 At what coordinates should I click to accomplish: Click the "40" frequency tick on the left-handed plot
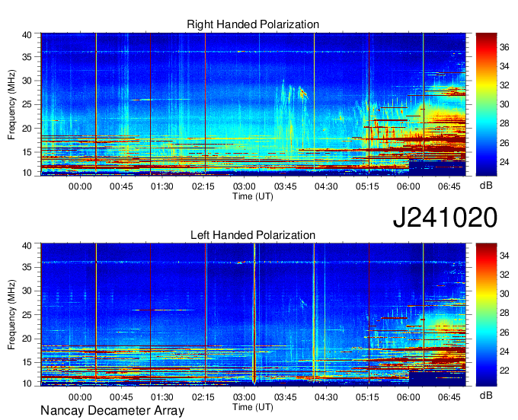click(x=27, y=246)
